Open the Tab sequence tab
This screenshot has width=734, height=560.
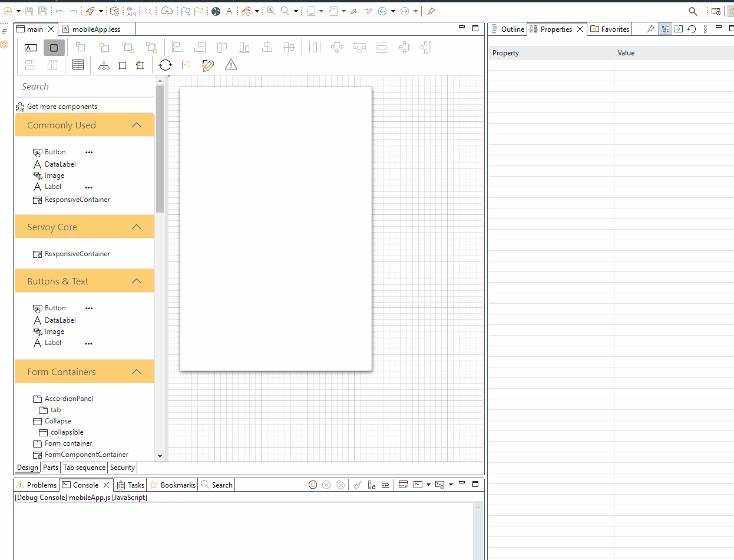click(84, 468)
